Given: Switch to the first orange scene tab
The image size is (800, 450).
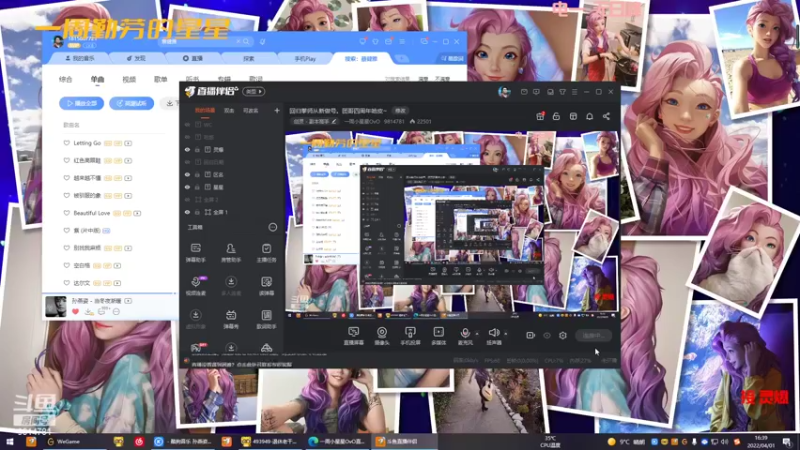Looking at the screenshot, I should pos(205,110).
